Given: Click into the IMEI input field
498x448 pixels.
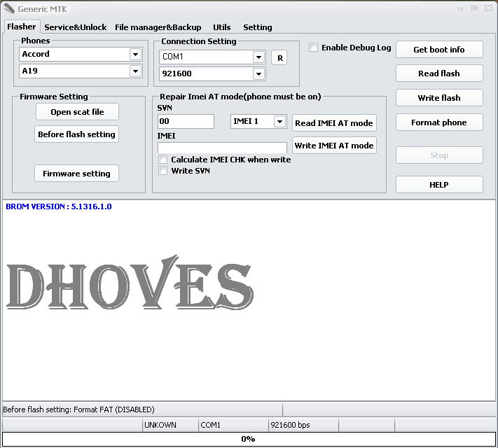Looking at the screenshot, I should 222,148.
